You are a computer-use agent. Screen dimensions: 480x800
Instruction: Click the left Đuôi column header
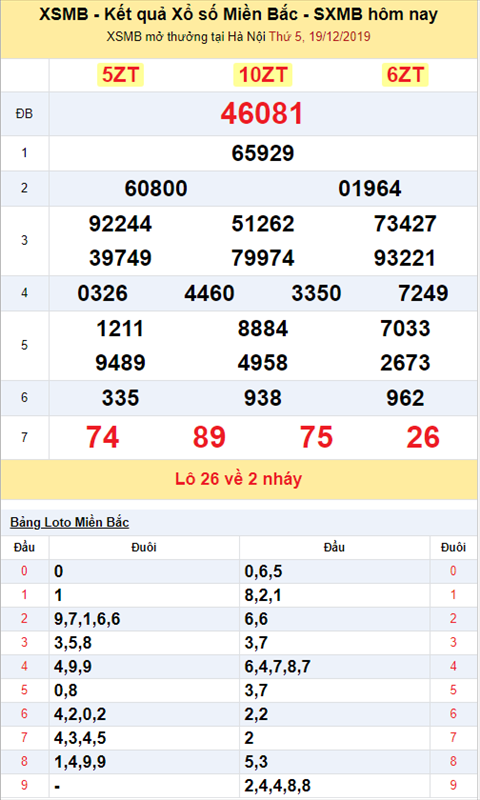click(144, 547)
